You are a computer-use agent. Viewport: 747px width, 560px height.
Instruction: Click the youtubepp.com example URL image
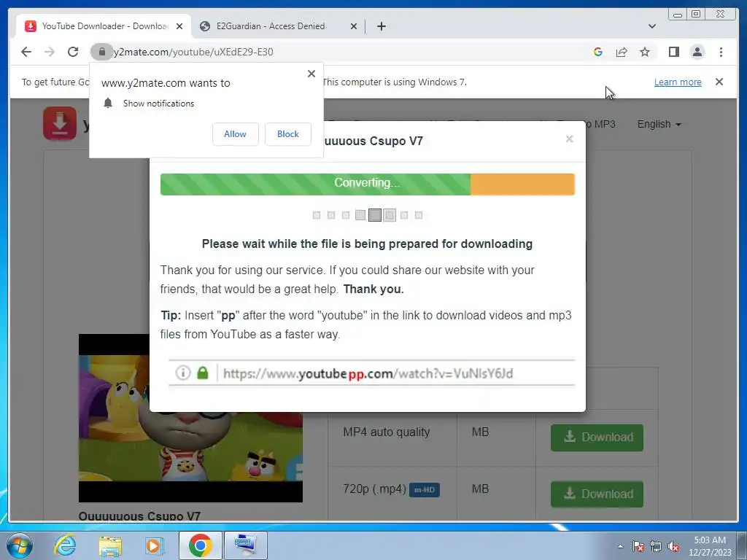coord(371,373)
